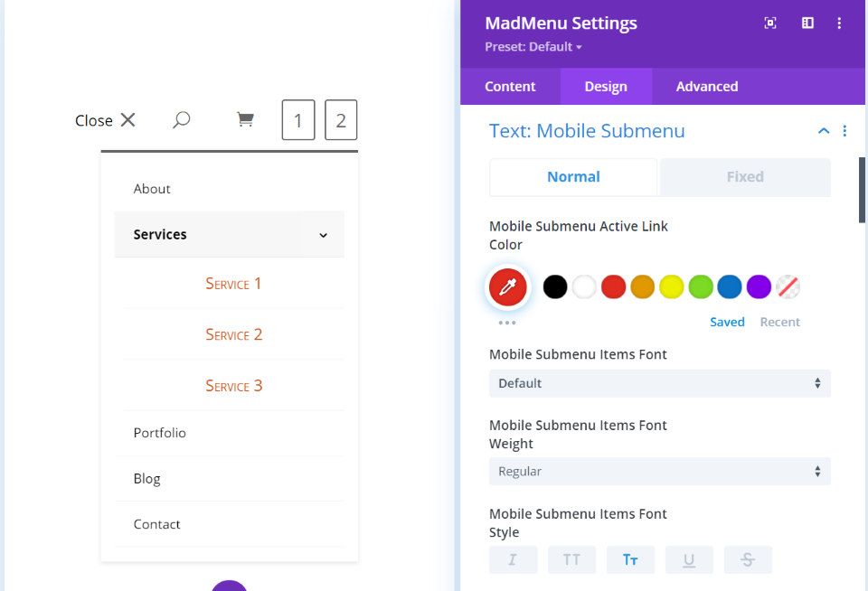Click the Close X menu icon
Screen dimensions: 868x591
coord(127,120)
